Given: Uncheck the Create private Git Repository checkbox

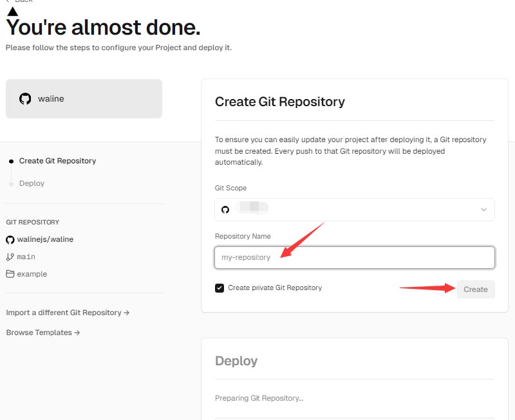Looking at the screenshot, I should (220, 288).
